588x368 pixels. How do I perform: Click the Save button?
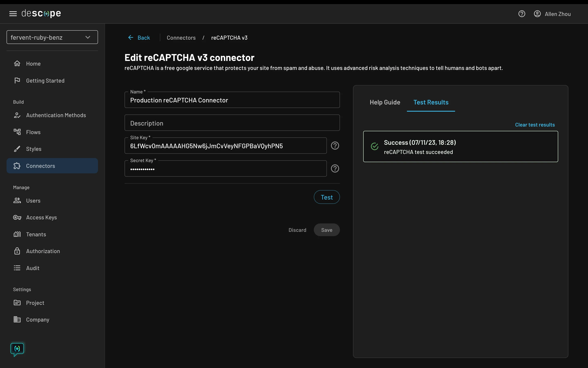(x=326, y=230)
